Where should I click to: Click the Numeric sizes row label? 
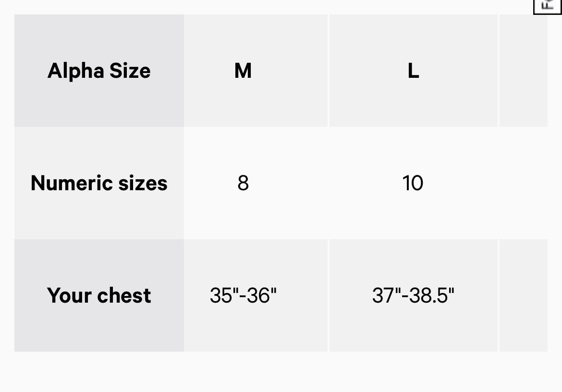(99, 183)
